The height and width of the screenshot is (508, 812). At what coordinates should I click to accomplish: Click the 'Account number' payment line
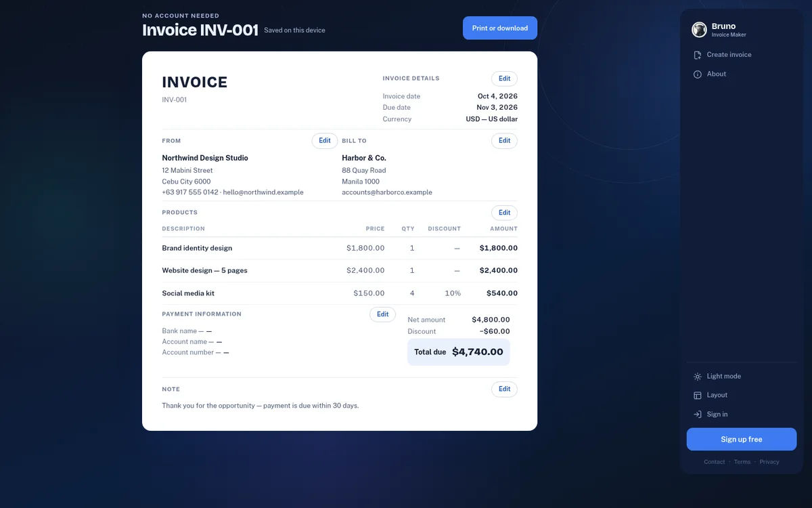pos(196,352)
